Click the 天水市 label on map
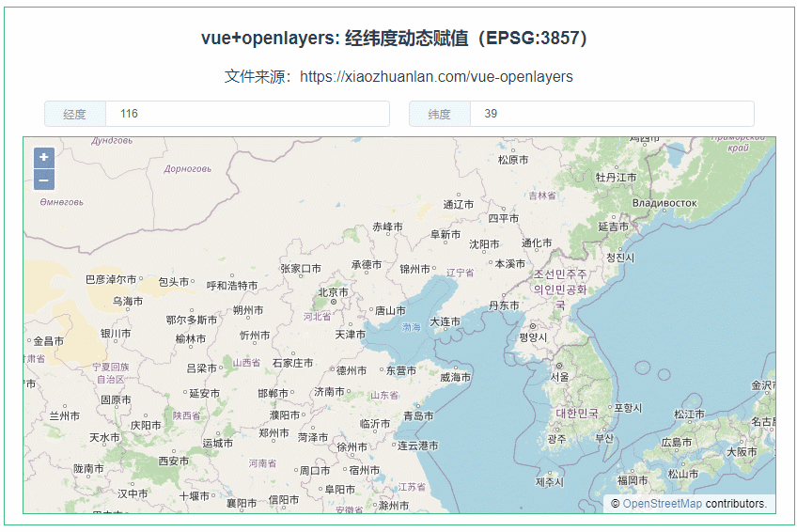 pyautogui.click(x=104, y=437)
